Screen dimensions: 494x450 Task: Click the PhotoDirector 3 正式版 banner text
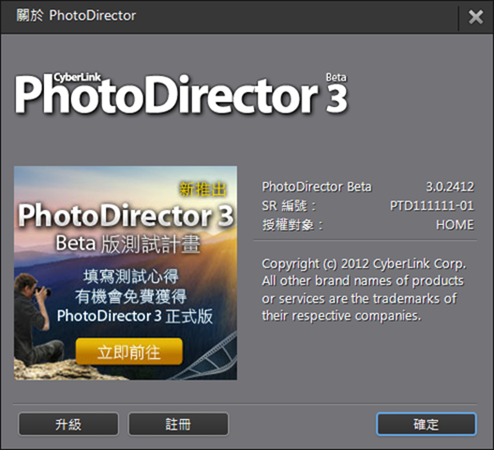tap(135, 316)
